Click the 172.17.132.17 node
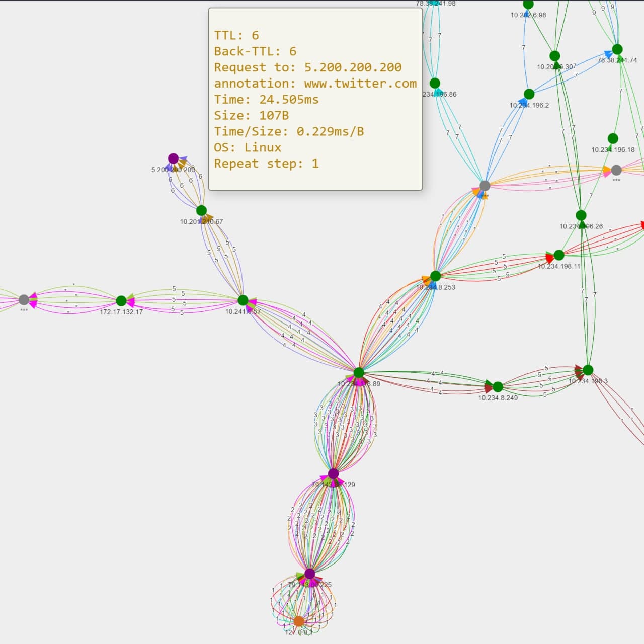644x644 pixels. click(x=121, y=301)
